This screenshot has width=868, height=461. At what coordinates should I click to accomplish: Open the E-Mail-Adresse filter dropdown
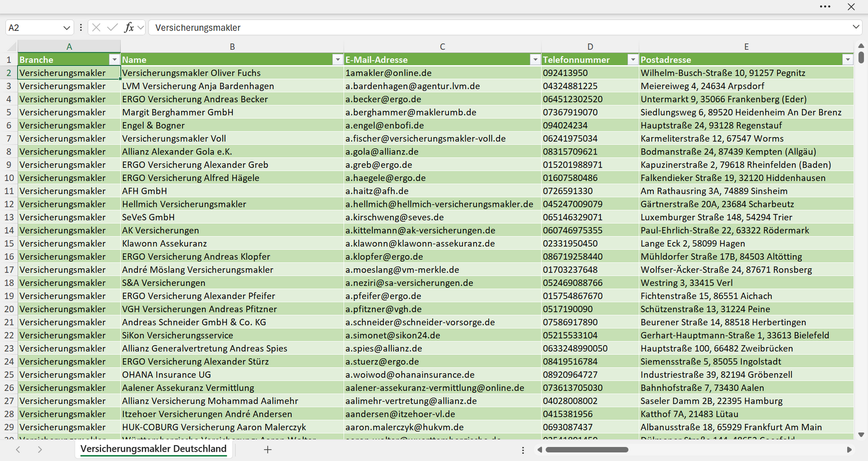point(535,59)
